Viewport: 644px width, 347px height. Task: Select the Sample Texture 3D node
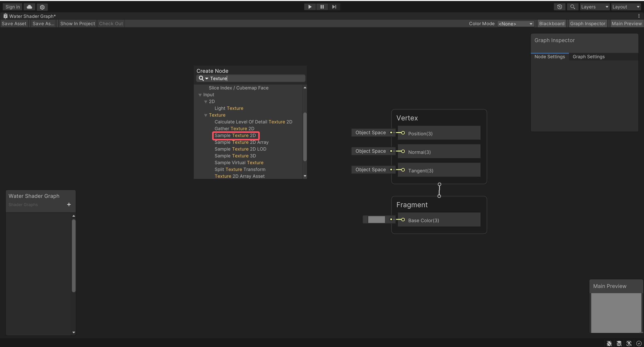235,156
